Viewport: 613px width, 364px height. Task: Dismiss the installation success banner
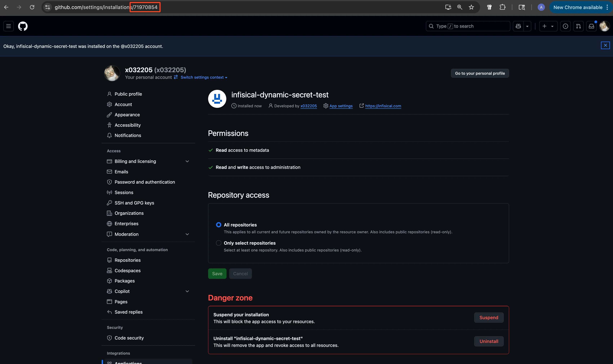pos(605,45)
